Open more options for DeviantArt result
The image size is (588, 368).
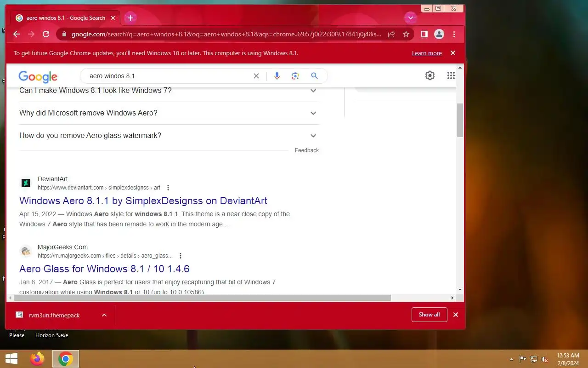168,188
